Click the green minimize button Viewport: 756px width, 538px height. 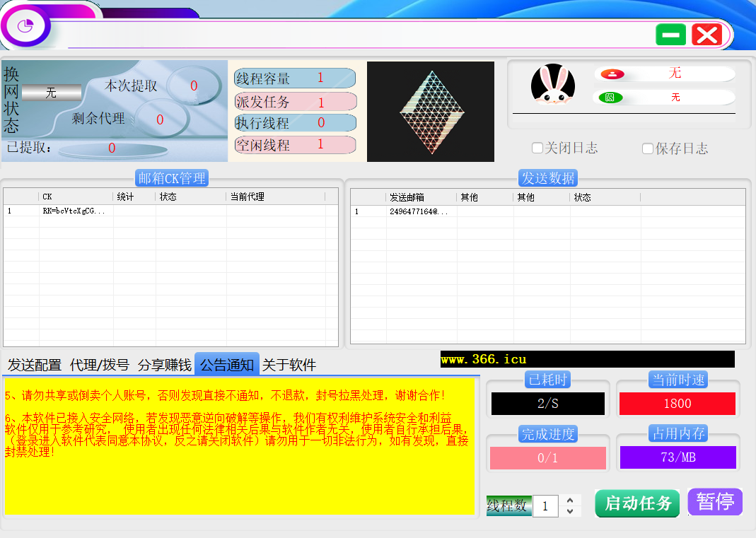[670, 35]
